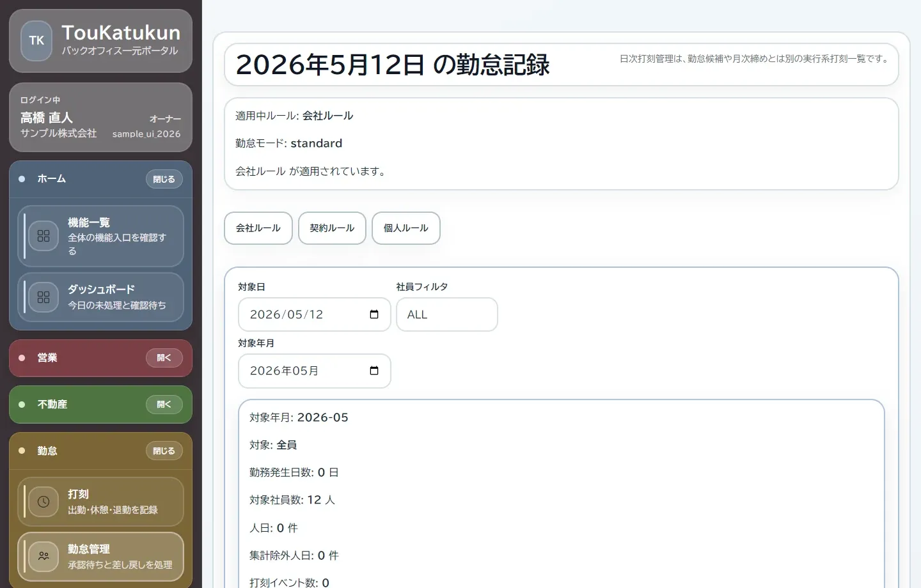Click the 対象年月: 2026-05 summary line
Viewport: 921px width, 588px height.
[x=299, y=417]
